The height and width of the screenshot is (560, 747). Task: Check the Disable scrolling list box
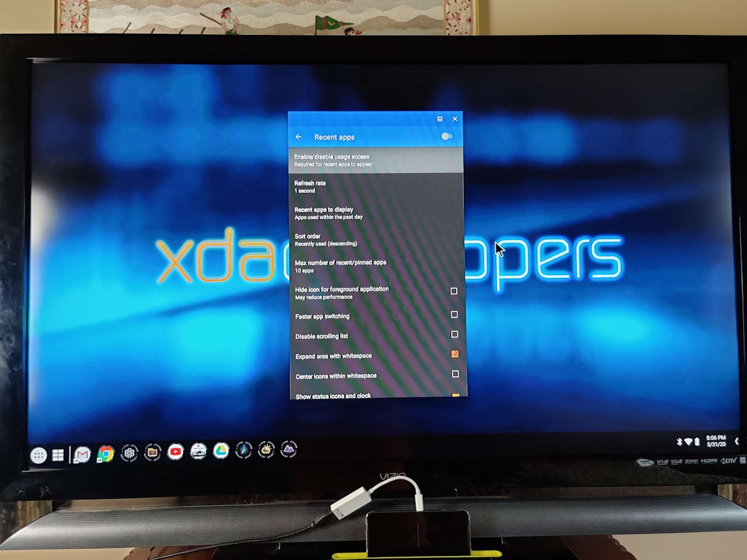click(x=455, y=334)
